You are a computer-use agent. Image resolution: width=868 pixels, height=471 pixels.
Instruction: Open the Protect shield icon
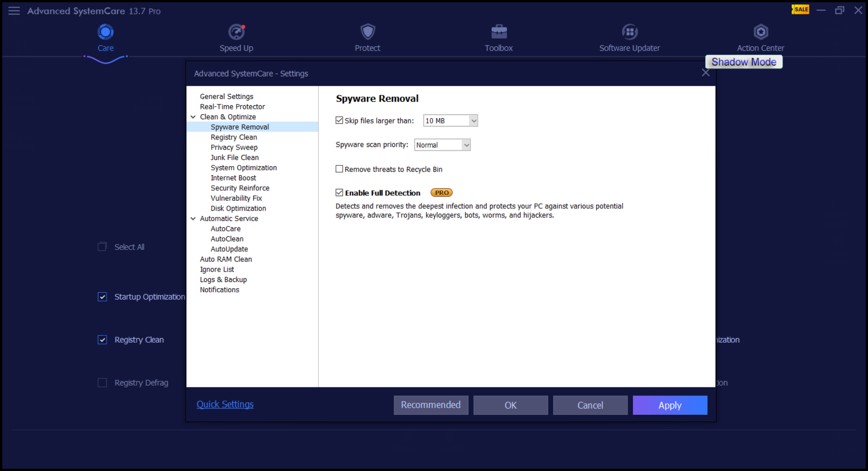tap(368, 32)
